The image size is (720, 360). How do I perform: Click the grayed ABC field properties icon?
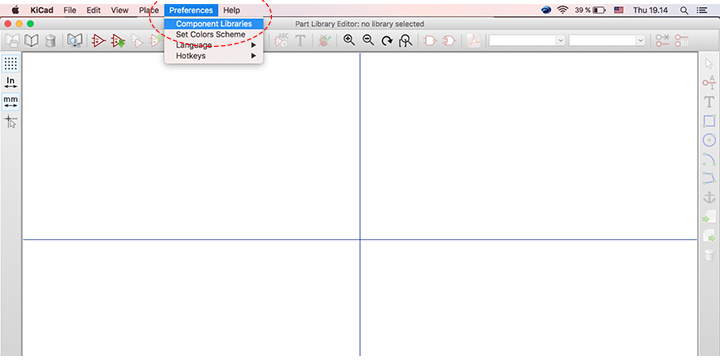tap(281, 40)
